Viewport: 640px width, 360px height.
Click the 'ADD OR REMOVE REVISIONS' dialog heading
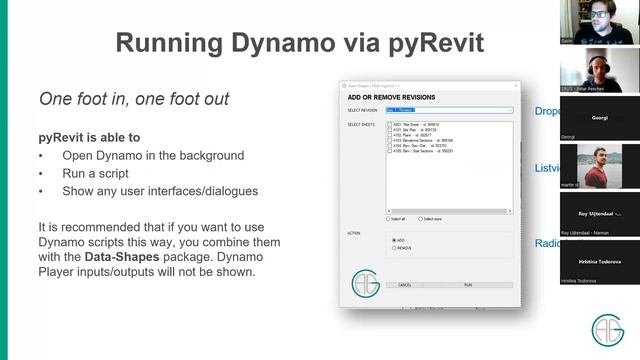tap(391, 98)
